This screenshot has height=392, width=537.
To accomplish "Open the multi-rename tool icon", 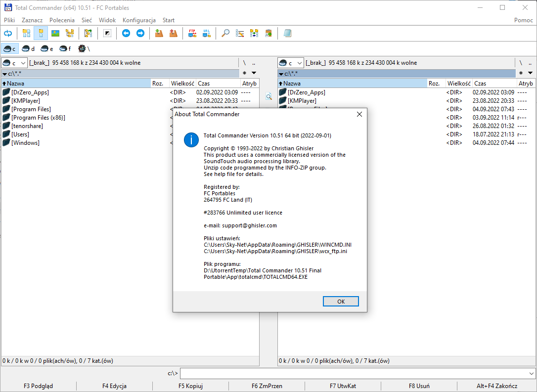I will tap(240, 33).
